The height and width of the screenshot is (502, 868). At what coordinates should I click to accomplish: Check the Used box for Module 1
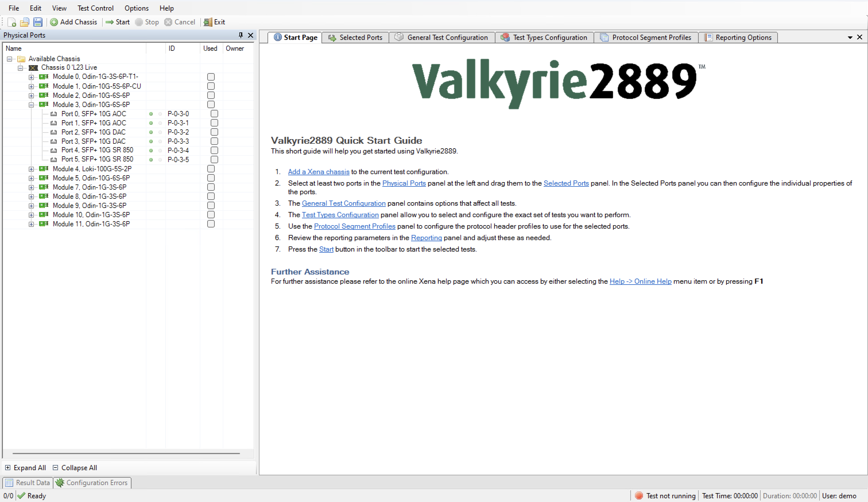click(x=211, y=86)
